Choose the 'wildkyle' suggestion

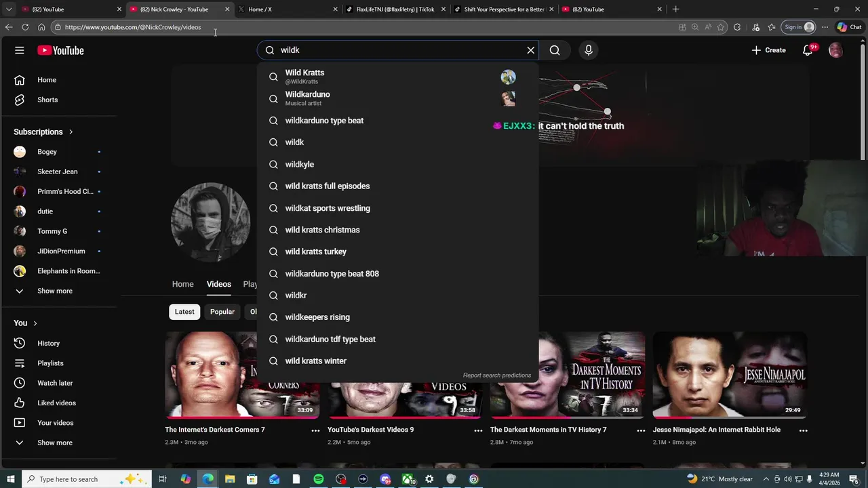[398, 165]
